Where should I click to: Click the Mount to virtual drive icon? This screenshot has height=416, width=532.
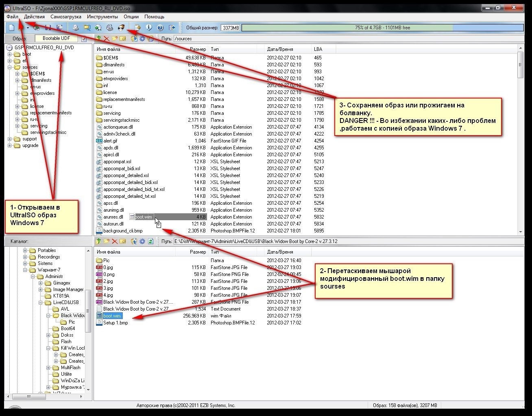109,27
